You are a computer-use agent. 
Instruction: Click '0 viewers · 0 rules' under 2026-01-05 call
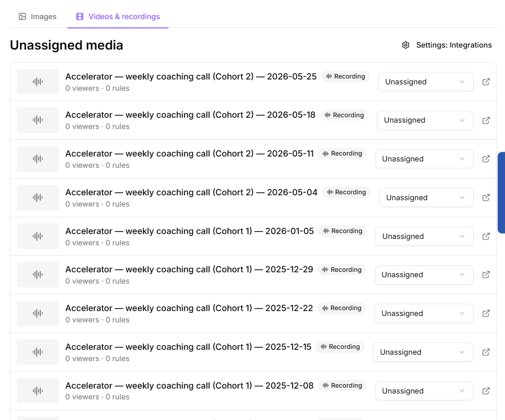point(97,243)
